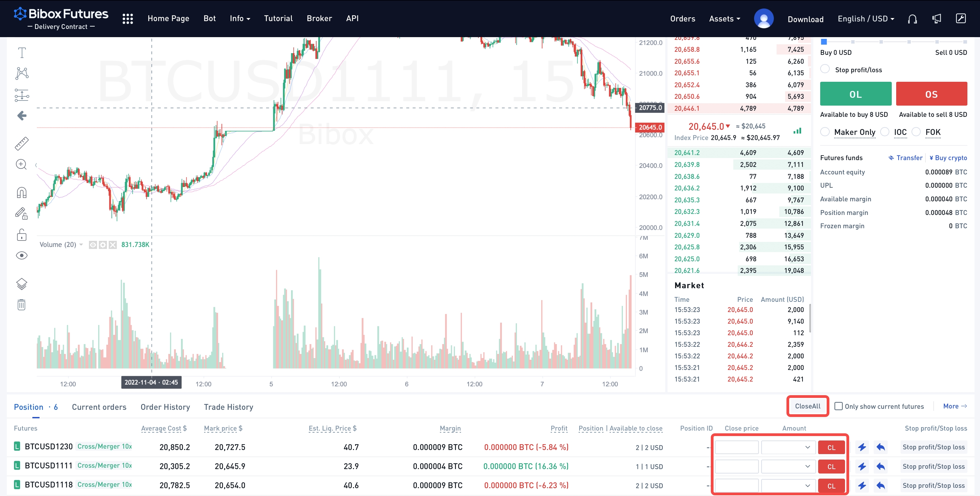This screenshot has width=980, height=496.
Task: Toggle the magnet mode icon
Action: point(22,193)
